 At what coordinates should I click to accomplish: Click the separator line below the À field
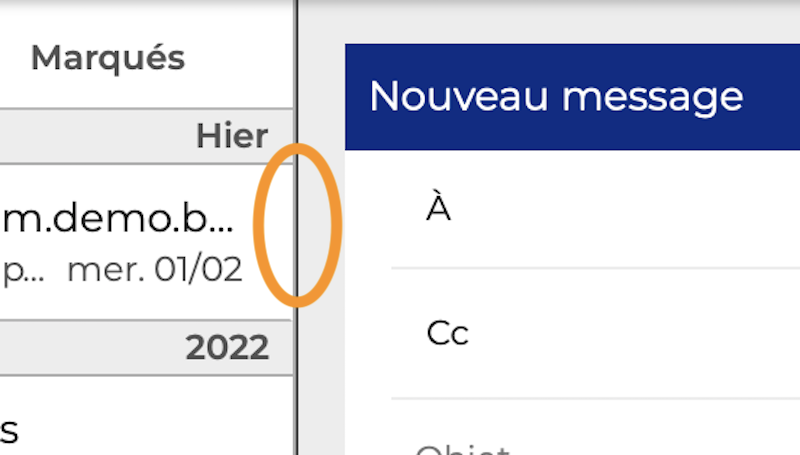595,268
